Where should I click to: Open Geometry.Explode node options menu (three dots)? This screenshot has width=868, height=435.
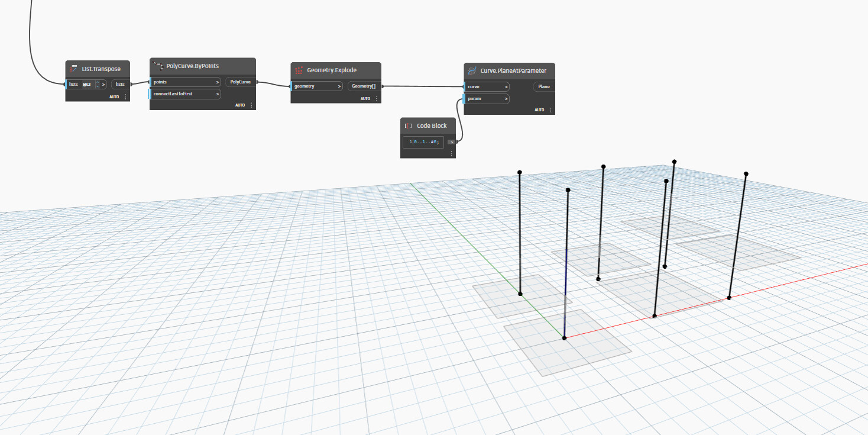[x=377, y=98]
